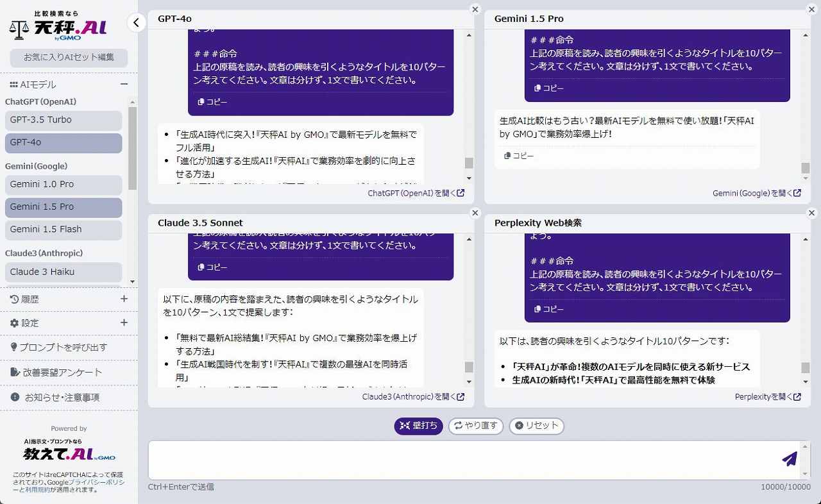Open Perplexity in a new window link
821x504 pixels.
pyautogui.click(x=767, y=397)
